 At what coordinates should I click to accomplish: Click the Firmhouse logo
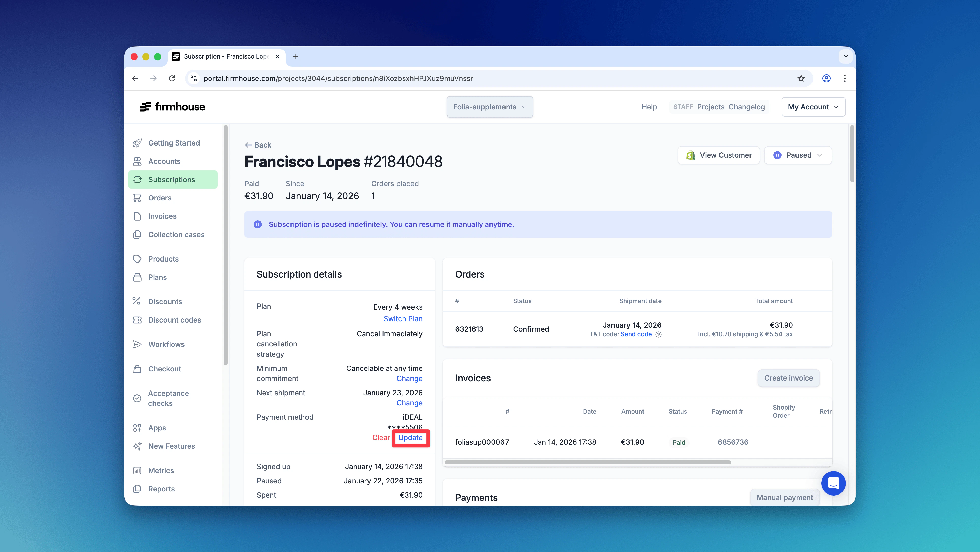[x=172, y=107]
